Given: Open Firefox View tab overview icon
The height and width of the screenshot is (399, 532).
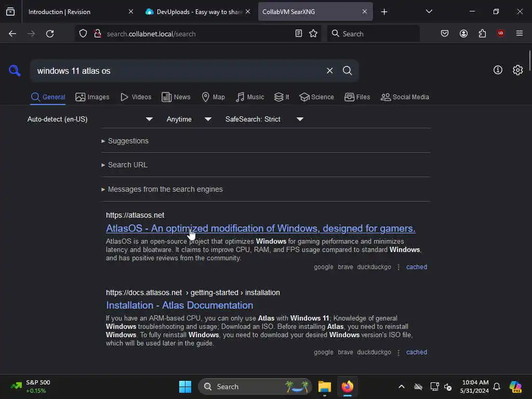Looking at the screenshot, I should (10, 12).
